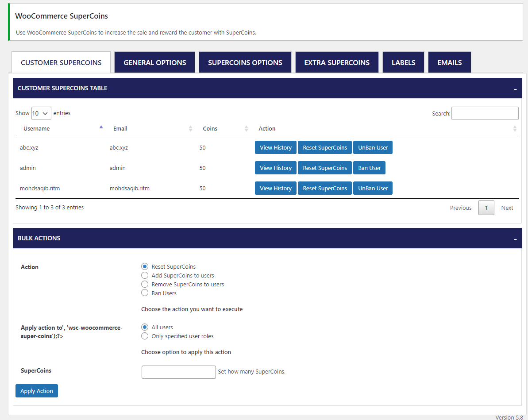Click the abc.xyz username cell
Image resolution: width=528 pixels, height=420 pixels.
coord(29,147)
